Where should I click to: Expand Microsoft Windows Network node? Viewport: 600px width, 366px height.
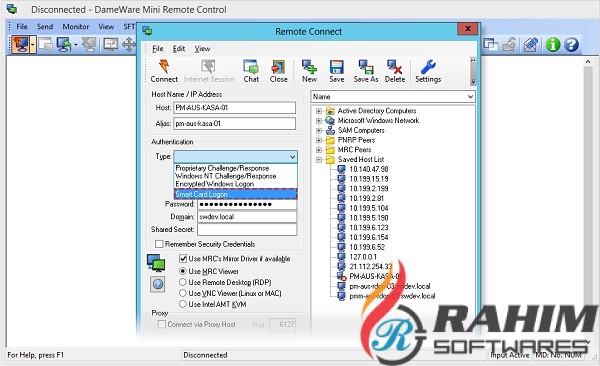pos(318,121)
